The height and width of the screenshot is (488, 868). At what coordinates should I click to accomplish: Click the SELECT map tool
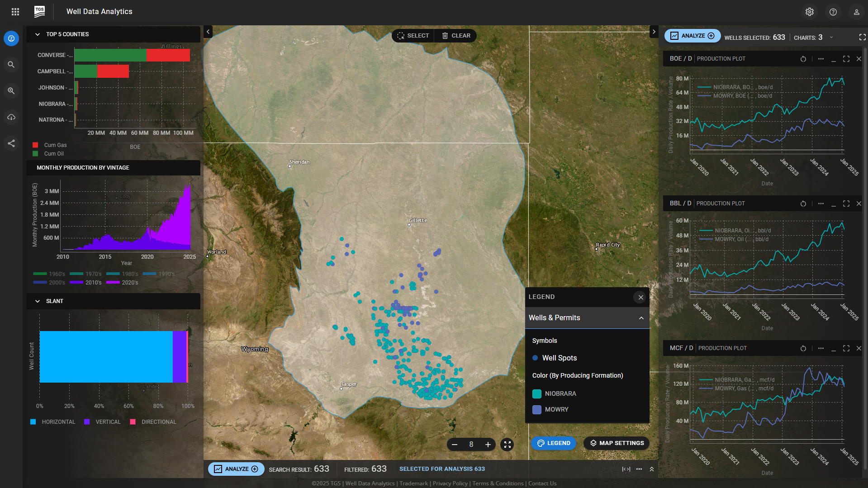(x=413, y=36)
